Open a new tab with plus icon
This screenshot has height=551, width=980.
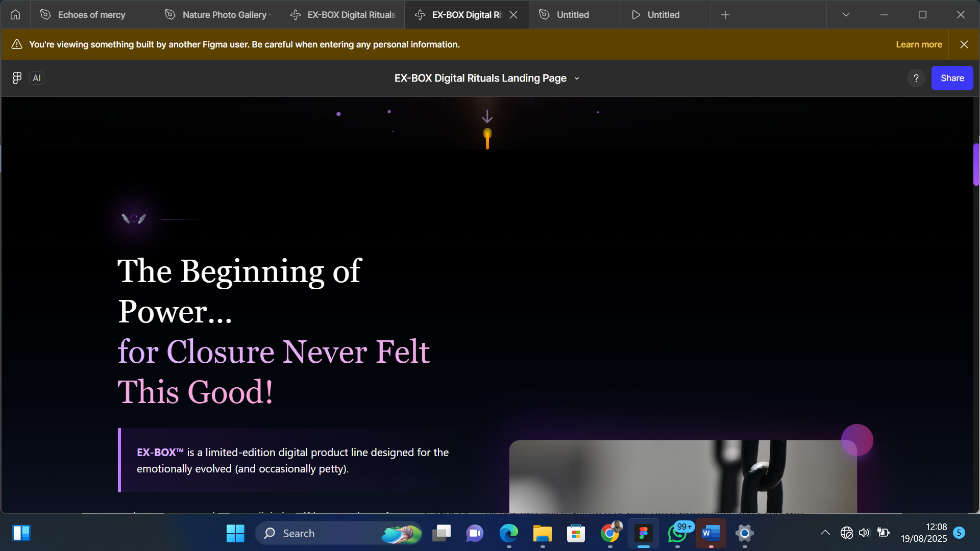[x=725, y=15]
